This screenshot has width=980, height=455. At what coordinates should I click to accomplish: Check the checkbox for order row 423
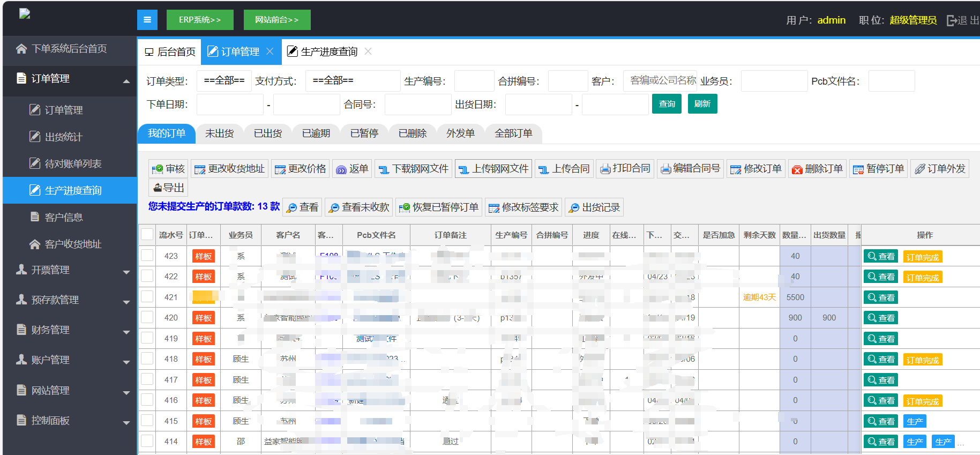coord(147,256)
